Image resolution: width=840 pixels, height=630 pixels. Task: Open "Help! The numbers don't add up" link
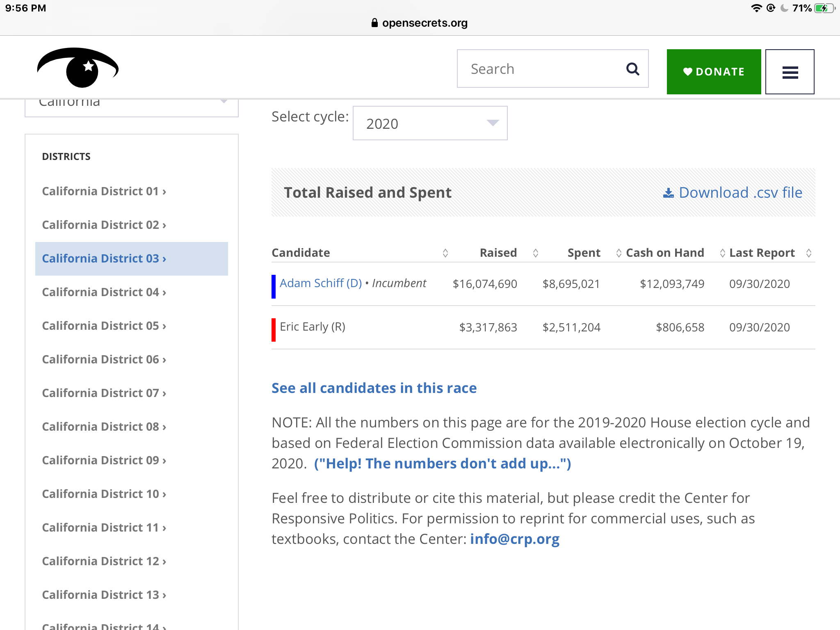[443, 463]
